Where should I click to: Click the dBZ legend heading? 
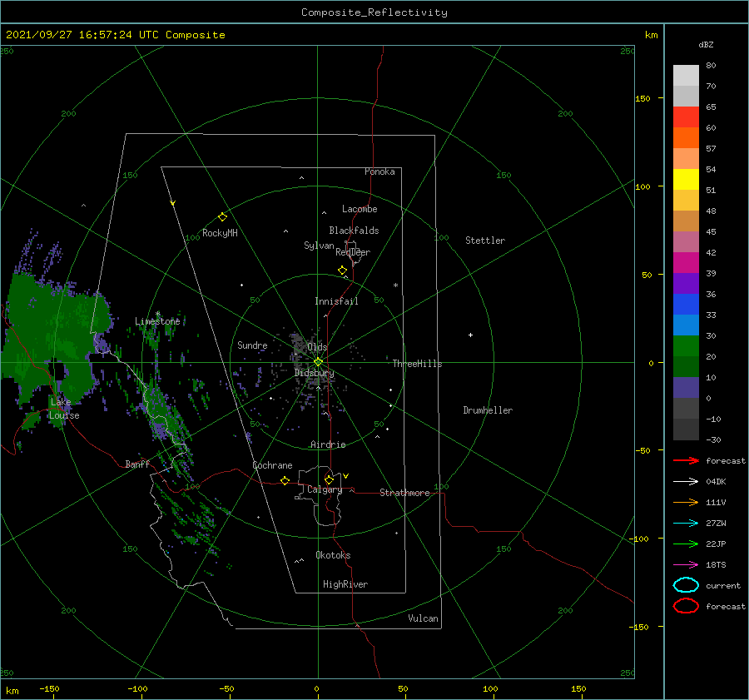click(706, 44)
